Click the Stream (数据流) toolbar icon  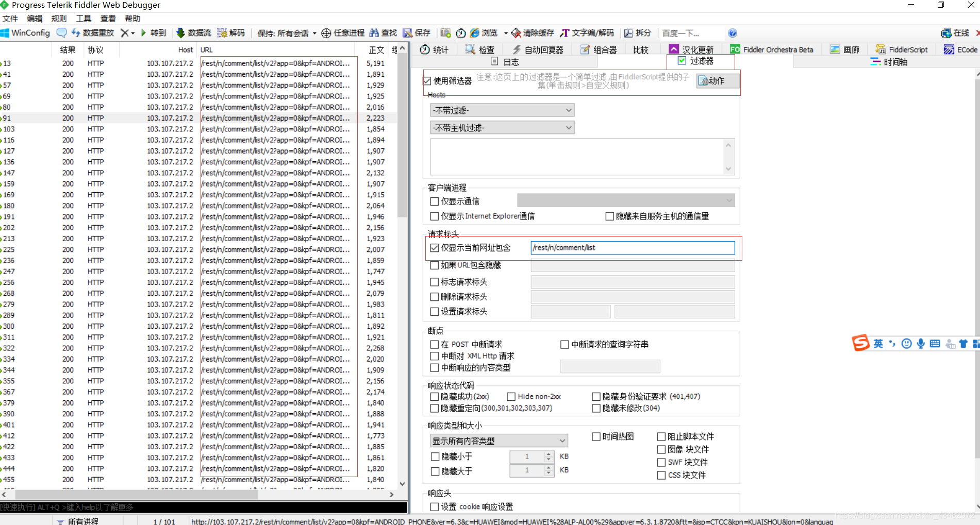(x=180, y=33)
